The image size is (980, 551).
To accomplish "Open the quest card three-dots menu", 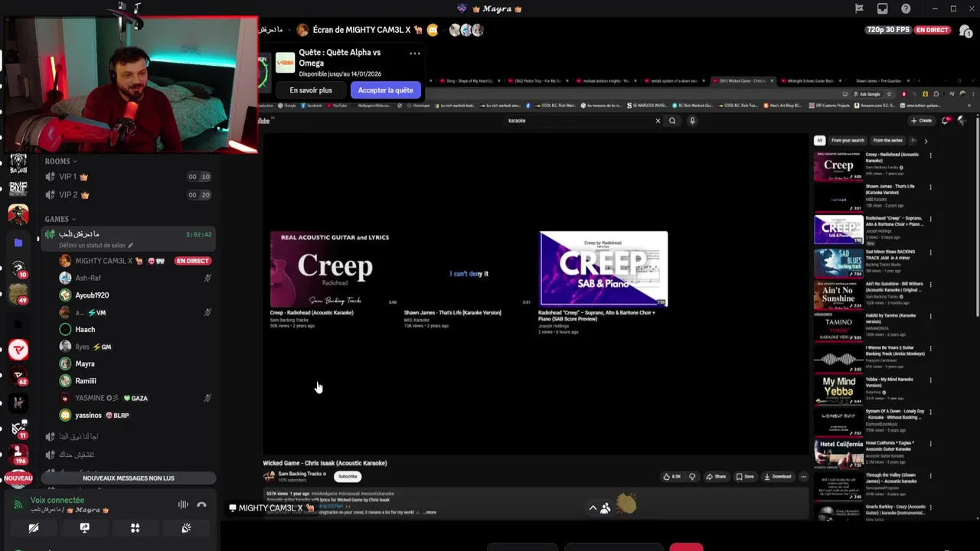I will tap(414, 54).
